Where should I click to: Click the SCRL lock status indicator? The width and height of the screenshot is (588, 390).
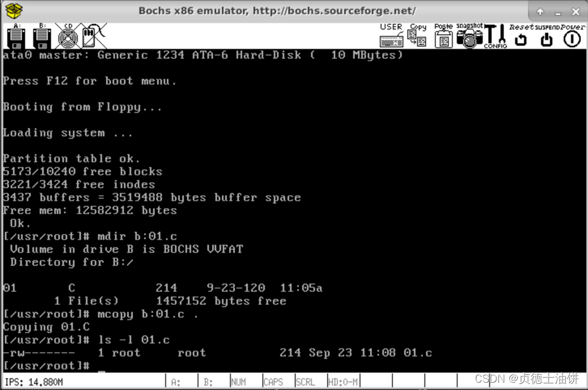pyautogui.click(x=305, y=382)
